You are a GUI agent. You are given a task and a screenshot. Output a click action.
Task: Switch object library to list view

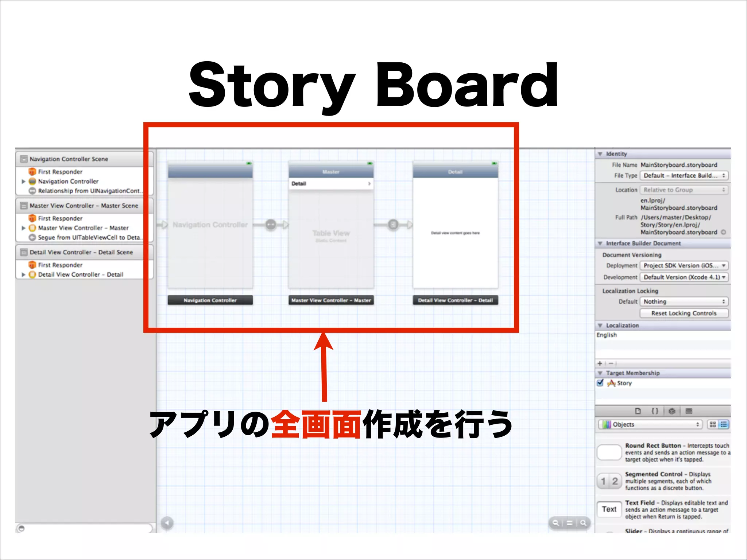[x=724, y=424]
